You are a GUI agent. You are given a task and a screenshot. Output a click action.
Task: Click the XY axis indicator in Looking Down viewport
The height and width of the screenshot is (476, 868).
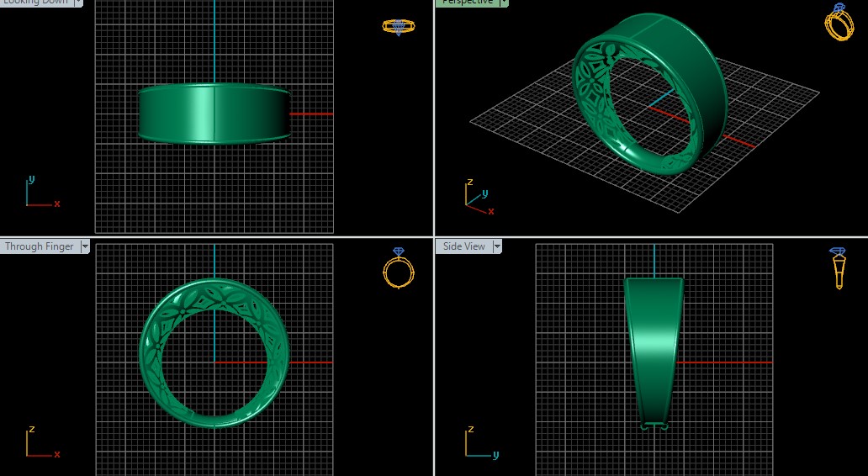point(40,194)
